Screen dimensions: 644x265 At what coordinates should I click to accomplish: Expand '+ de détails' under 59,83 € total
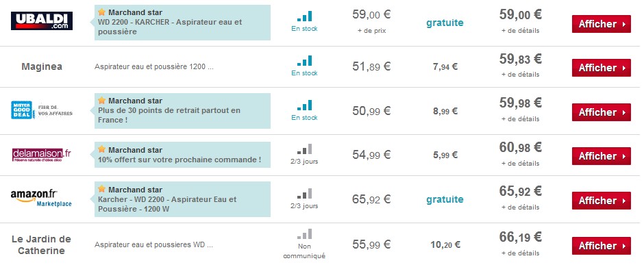click(x=521, y=75)
